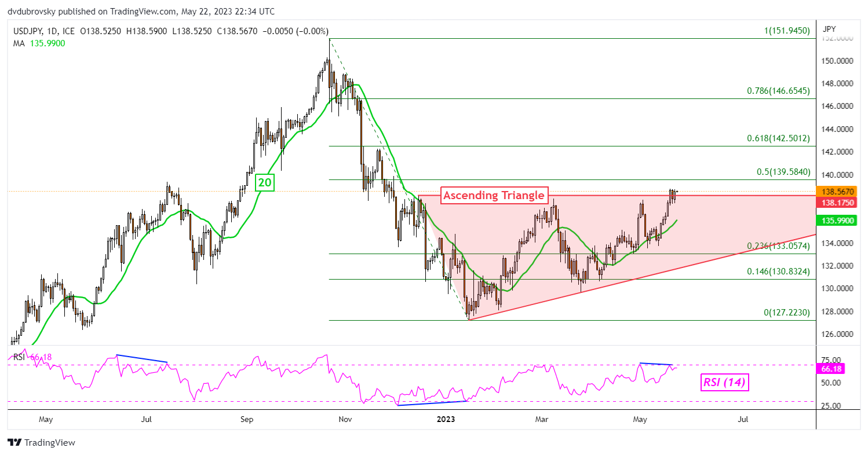Click the 'Ascending Triangle' label
Image resolution: width=868 pixels, height=455 pixels.
[x=494, y=195]
